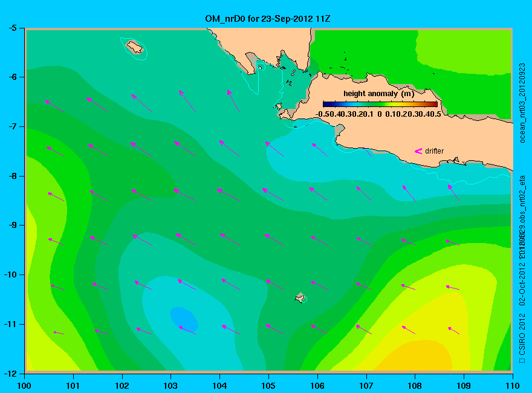
Task: Click the height anomaly colorbar gradient
Action: pos(380,104)
